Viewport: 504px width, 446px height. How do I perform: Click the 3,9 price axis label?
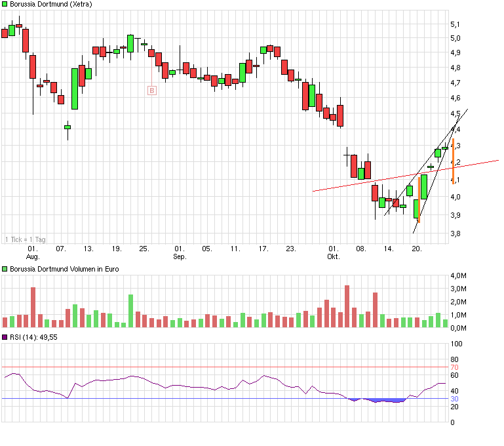pos(455,215)
